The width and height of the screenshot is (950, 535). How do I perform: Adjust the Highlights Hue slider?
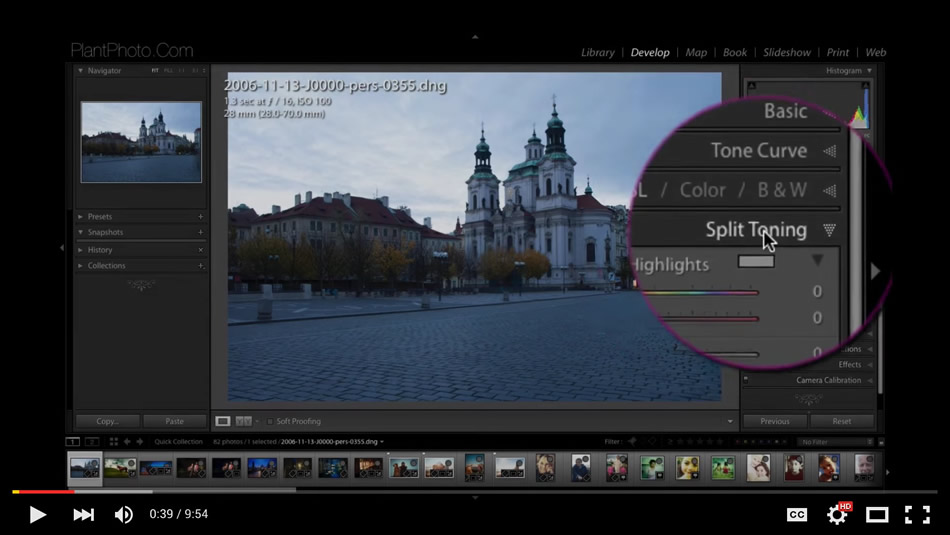pyautogui.click(x=699, y=293)
